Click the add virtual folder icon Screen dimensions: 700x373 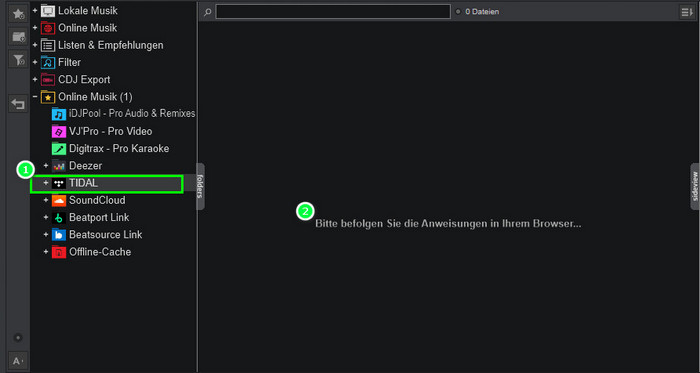coord(18,37)
